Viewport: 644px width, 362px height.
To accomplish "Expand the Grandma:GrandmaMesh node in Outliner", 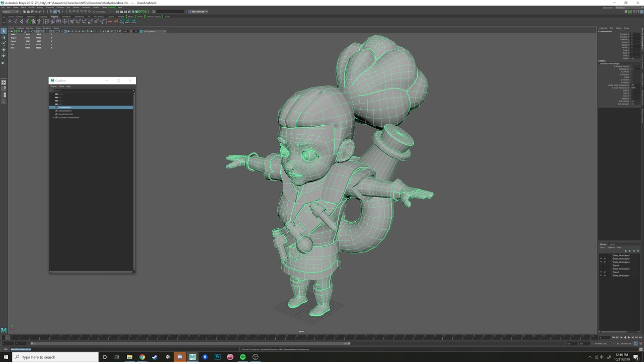I will point(53,118).
